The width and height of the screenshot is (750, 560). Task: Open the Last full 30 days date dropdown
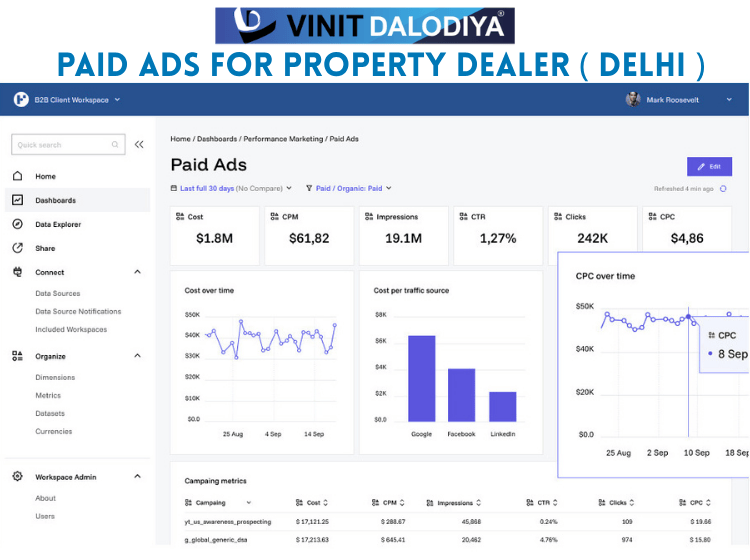pyautogui.click(x=235, y=188)
